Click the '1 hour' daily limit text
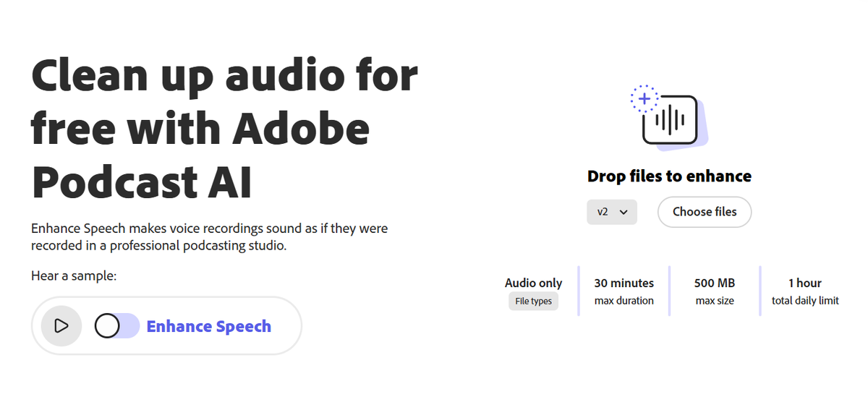868x397 pixels. tap(805, 283)
